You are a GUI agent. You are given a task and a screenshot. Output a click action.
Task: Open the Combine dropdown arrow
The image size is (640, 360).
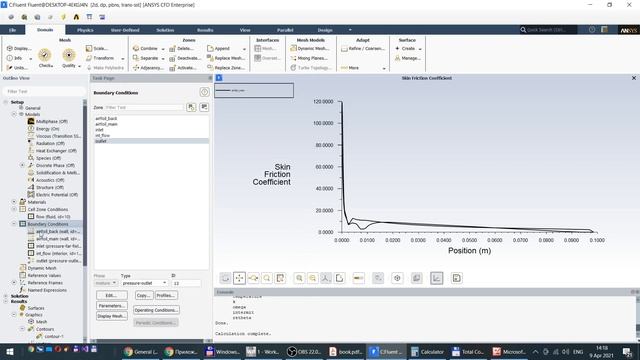pos(163,49)
